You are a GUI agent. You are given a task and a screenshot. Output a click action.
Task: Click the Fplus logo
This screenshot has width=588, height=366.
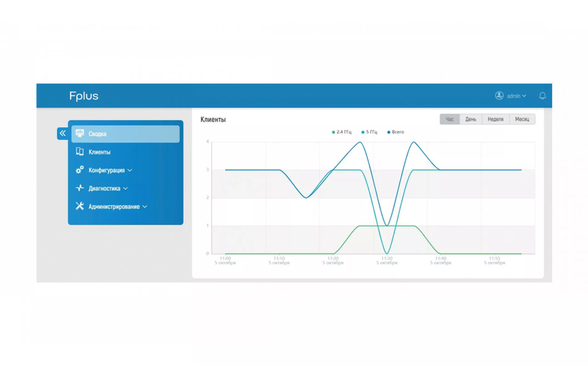point(84,96)
